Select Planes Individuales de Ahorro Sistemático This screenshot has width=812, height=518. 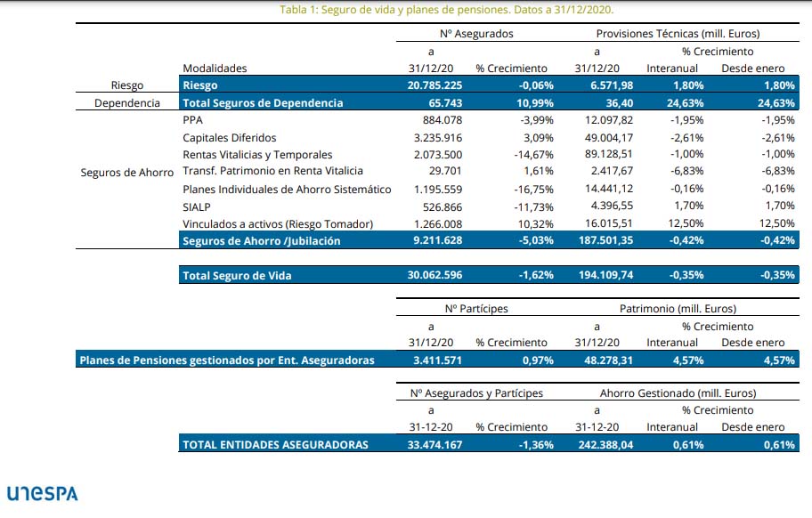(x=287, y=190)
